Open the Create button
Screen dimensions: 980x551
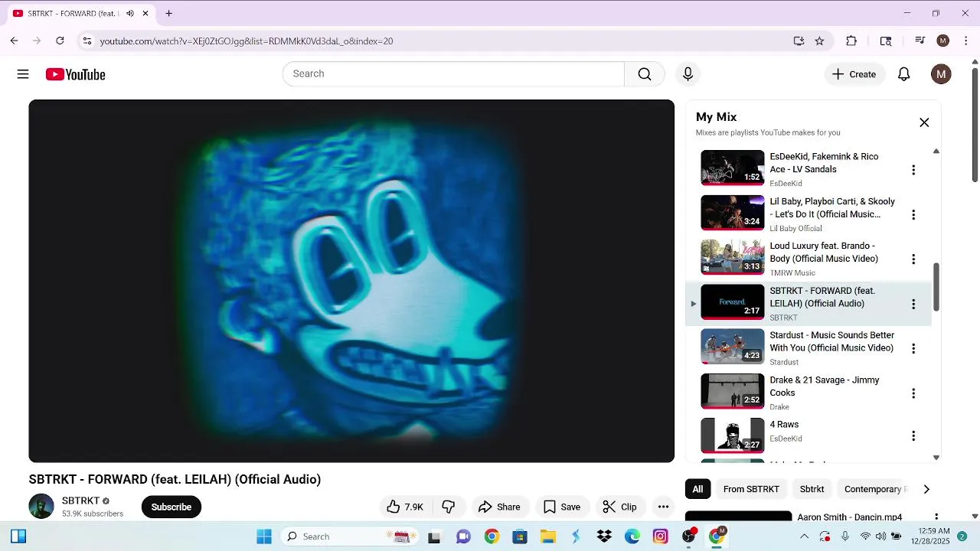pyautogui.click(x=854, y=74)
